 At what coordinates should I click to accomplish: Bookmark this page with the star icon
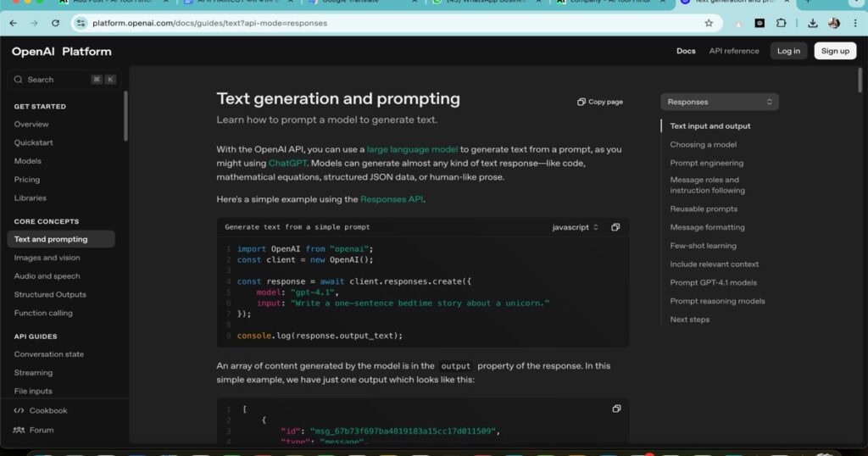point(709,23)
